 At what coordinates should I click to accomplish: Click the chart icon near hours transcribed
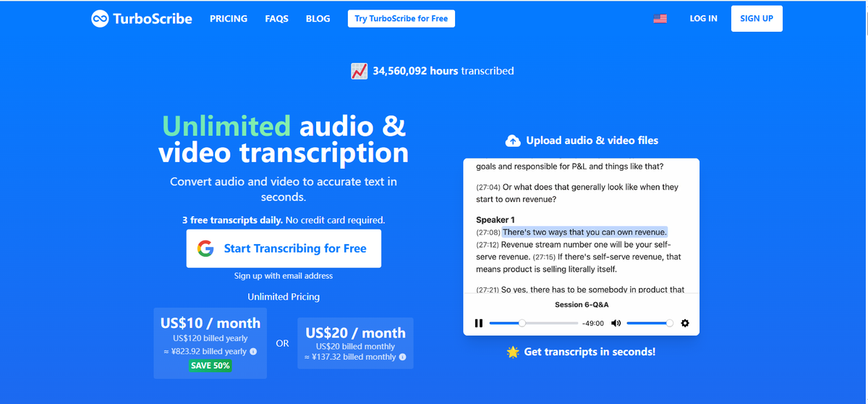tap(359, 71)
